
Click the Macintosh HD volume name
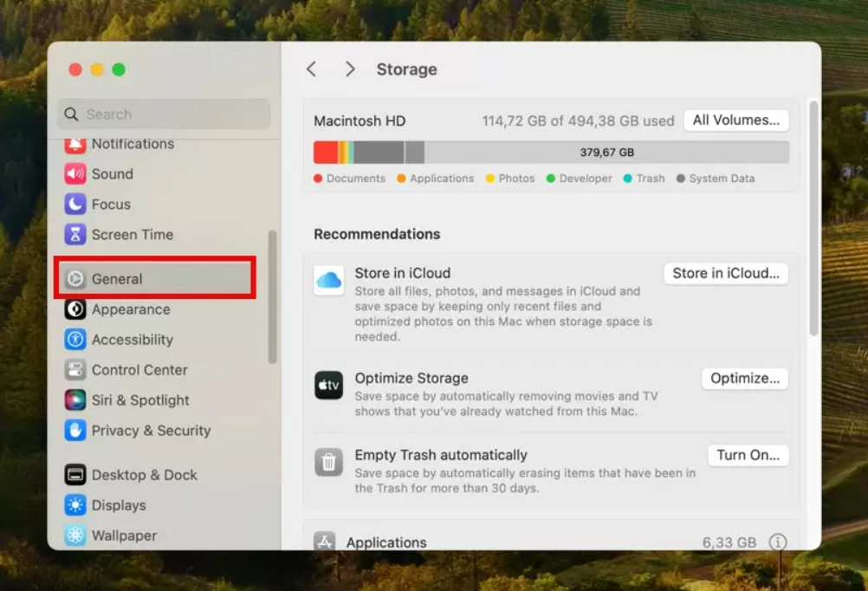(360, 120)
